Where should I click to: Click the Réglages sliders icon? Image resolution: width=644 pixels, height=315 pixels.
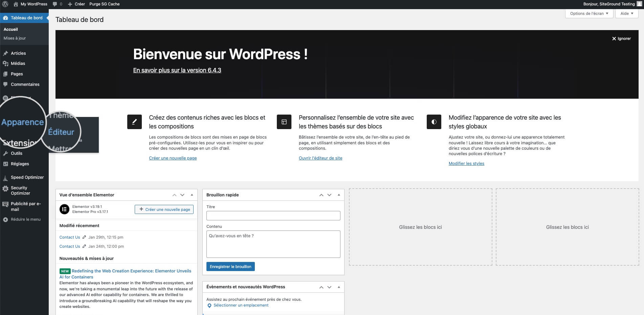tap(5, 164)
